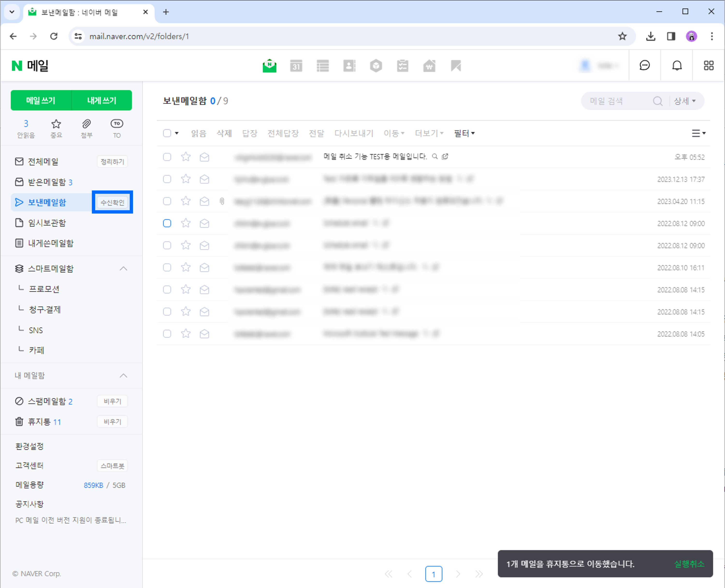Image resolution: width=725 pixels, height=588 pixels.
Task: Click the notification bell icon
Action: point(677,65)
